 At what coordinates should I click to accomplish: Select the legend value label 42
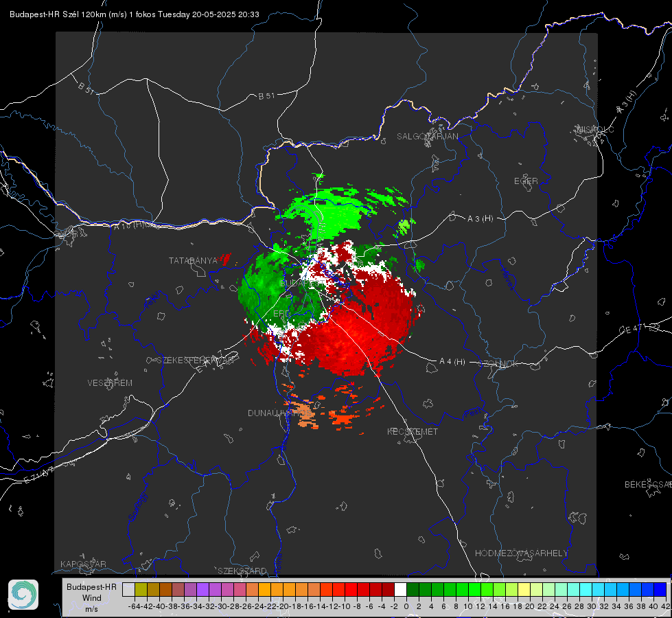(666, 606)
